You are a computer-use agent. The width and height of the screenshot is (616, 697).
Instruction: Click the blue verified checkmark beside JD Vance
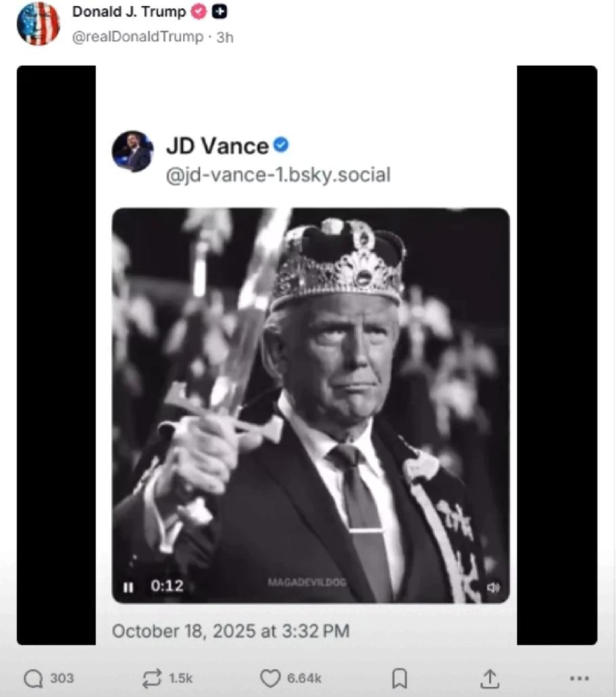click(x=281, y=144)
